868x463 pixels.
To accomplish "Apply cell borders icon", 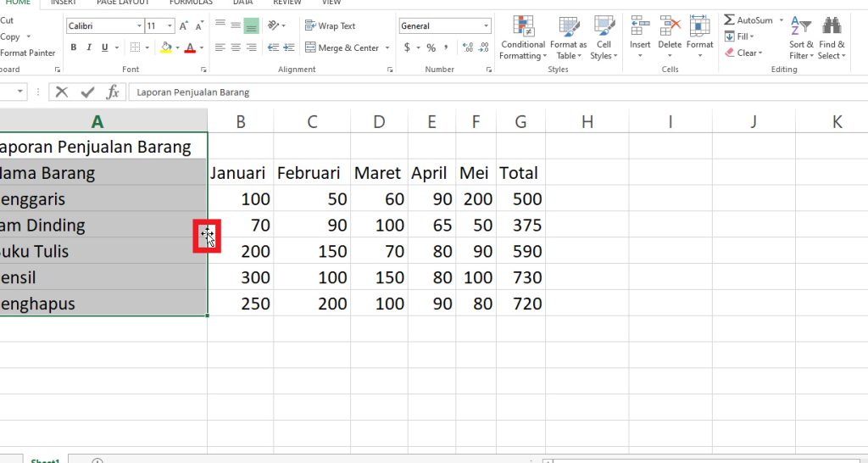I will (135, 47).
